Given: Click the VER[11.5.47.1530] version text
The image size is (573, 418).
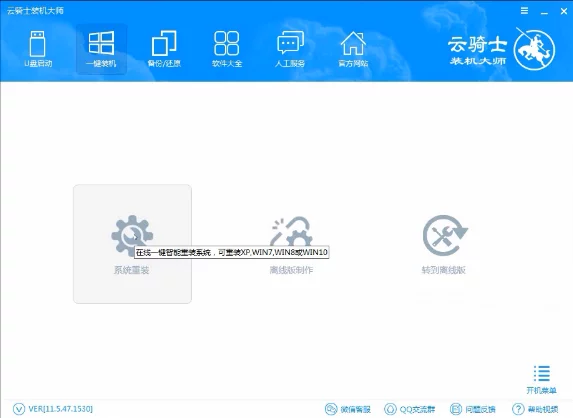Looking at the screenshot, I should pyautogui.click(x=61, y=409).
